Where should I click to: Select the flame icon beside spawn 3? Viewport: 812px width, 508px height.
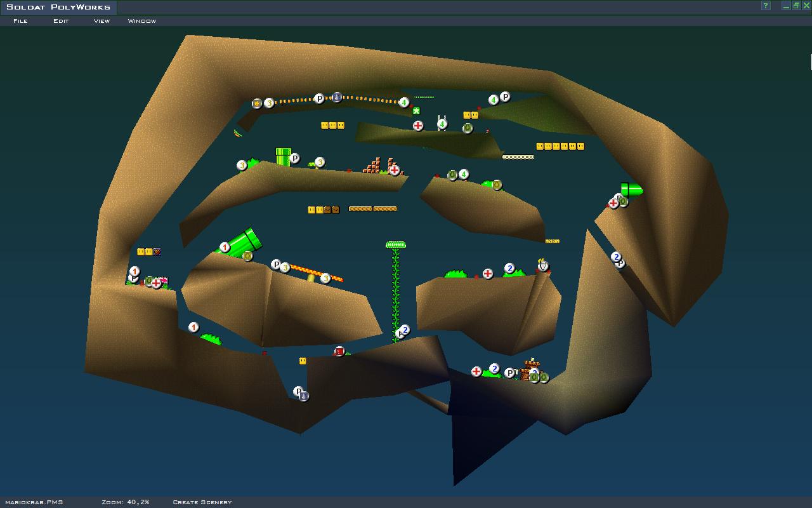[257, 103]
